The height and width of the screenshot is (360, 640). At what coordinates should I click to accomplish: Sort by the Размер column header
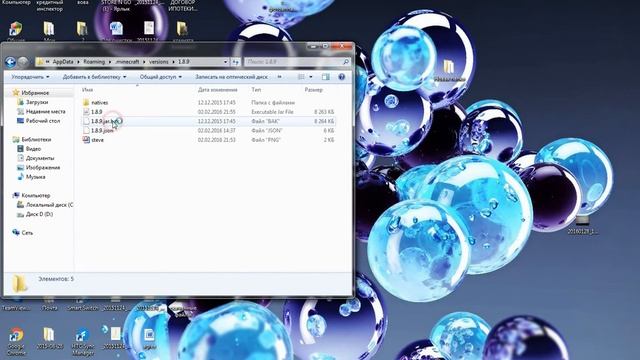coord(313,90)
